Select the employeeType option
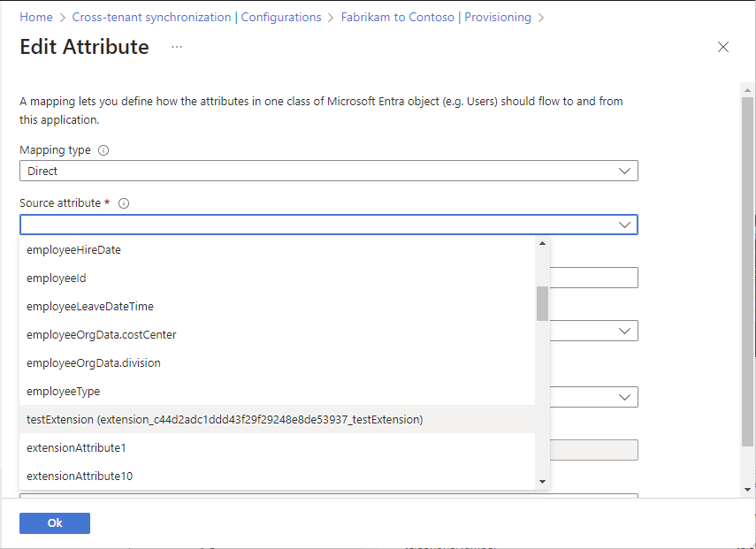The width and height of the screenshot is (756, 549). click(x=63, y=392)
